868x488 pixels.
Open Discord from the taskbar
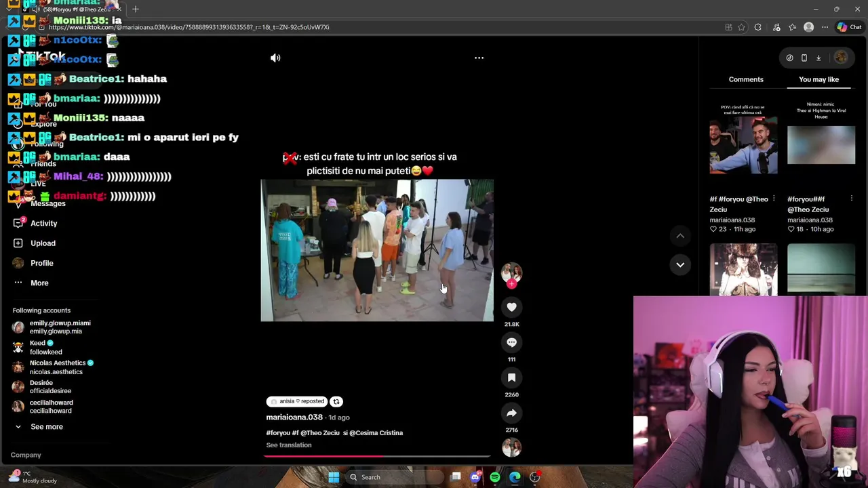[x=475, y=477]
